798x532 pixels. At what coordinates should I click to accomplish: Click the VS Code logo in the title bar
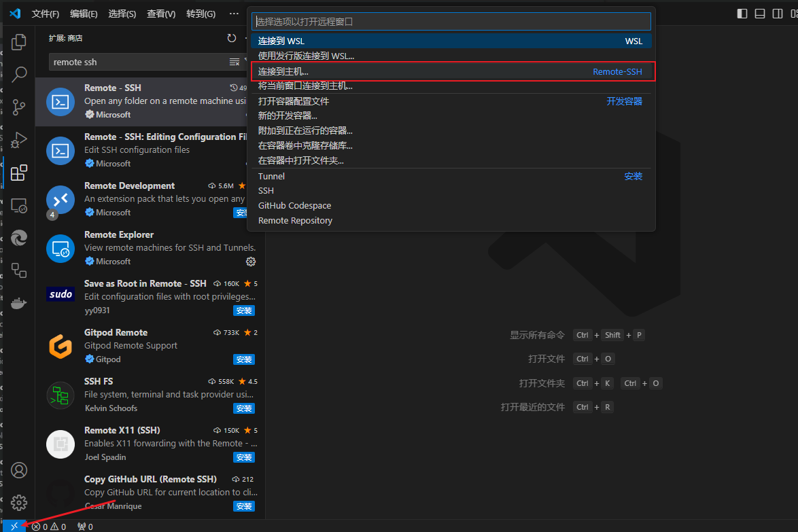point(15,13)
